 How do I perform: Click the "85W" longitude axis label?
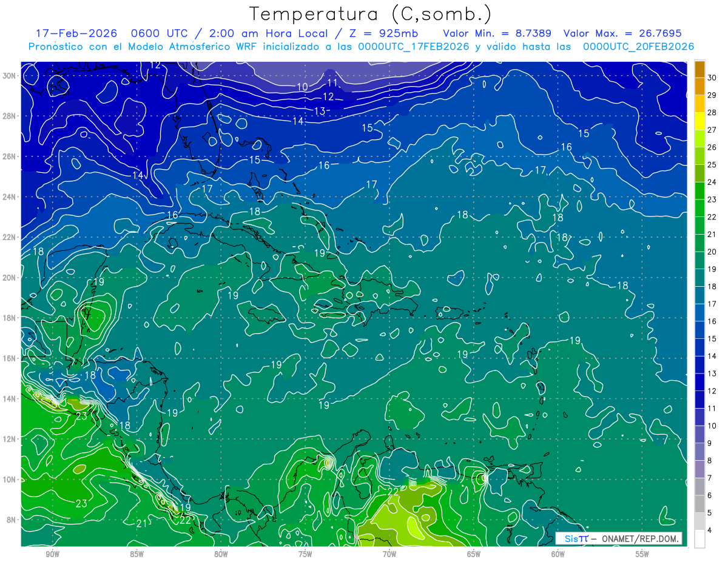click(x=136, y=554)
